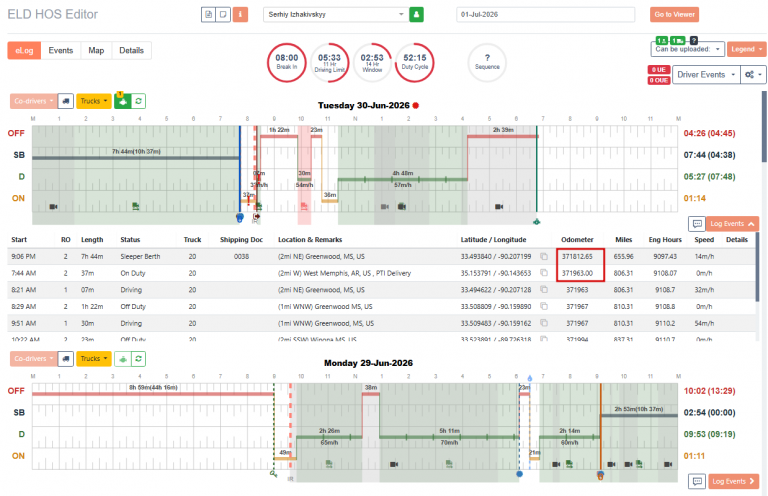This screenshot has width=768, height=496.
Task: Expand the Legend dropdown
Action: [x=746, y=49]
